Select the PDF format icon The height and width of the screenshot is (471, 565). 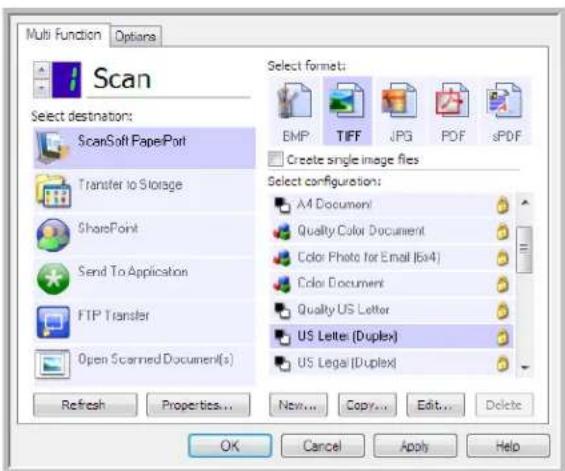tap(452, 101)
